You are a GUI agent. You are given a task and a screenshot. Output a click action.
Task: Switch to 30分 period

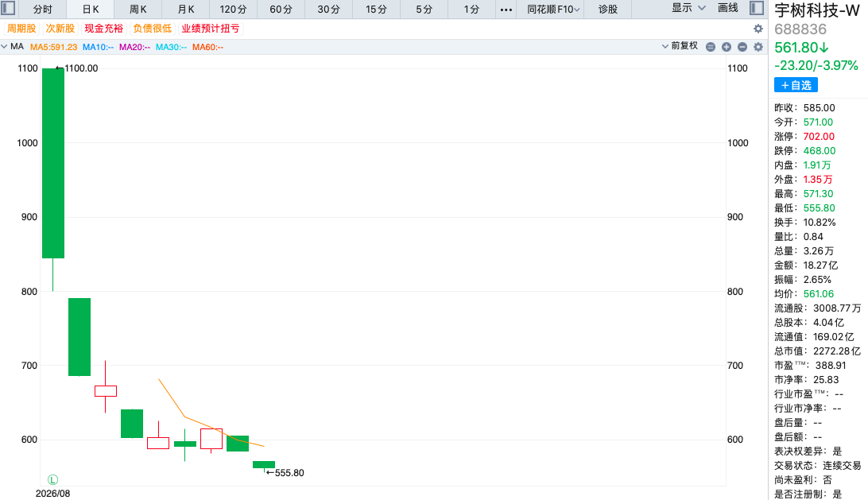pyautogui.click(x=328, y=10)
